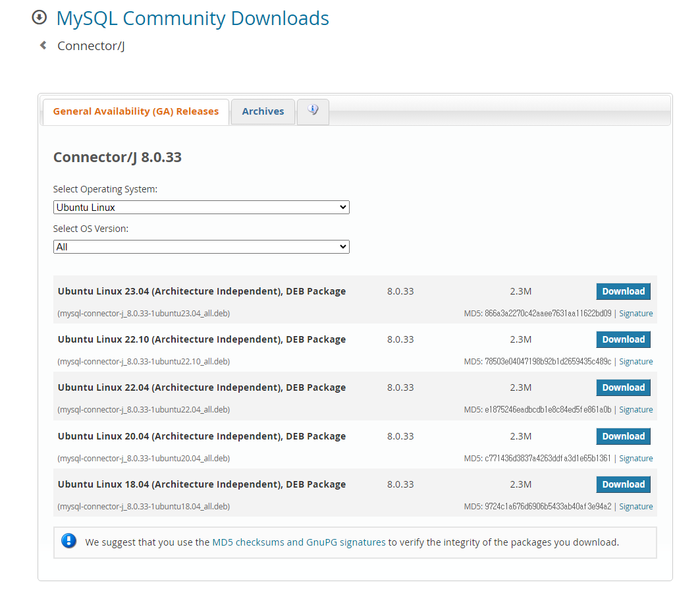Click the Connector/J breadcrumb text
Viewport: 700px width, 597px height.
tap(91, 45)
